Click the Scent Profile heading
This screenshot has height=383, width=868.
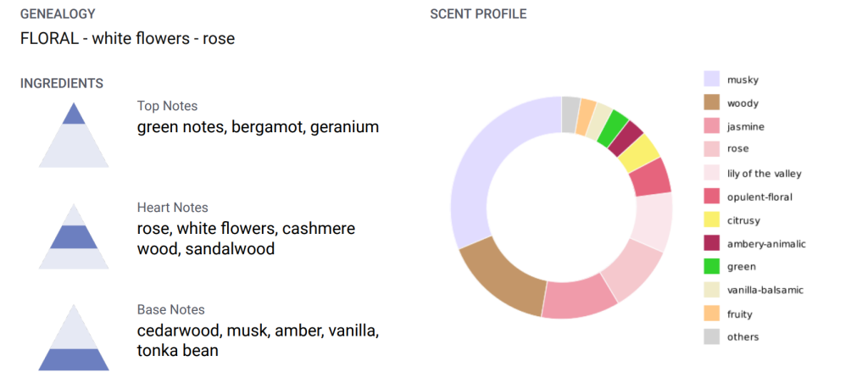pyautogui.click(x=478, y=14)
